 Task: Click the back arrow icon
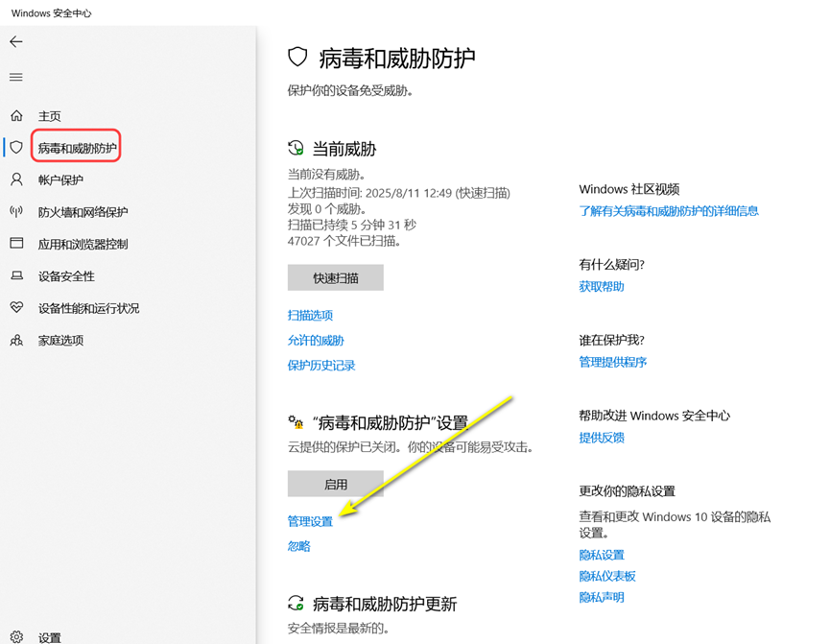point(16,41)
